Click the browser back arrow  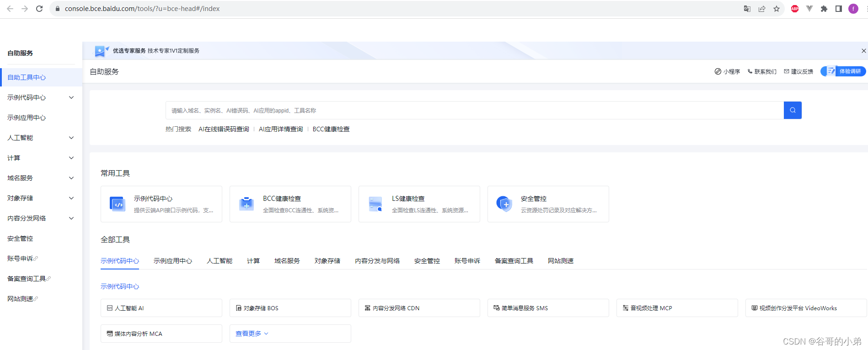[10, 9]
